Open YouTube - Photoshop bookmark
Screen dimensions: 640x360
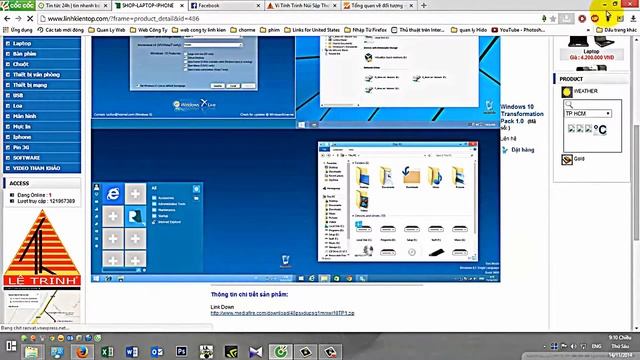(518, 30)
